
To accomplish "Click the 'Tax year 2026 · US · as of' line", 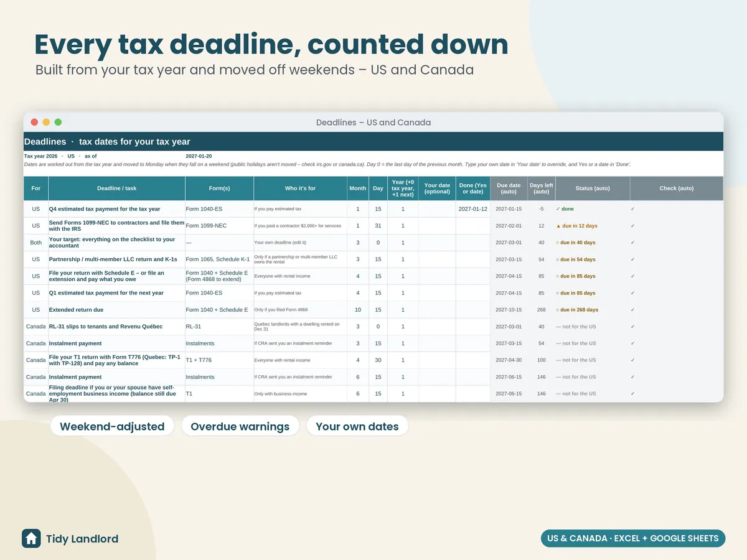I will (60, 156).
